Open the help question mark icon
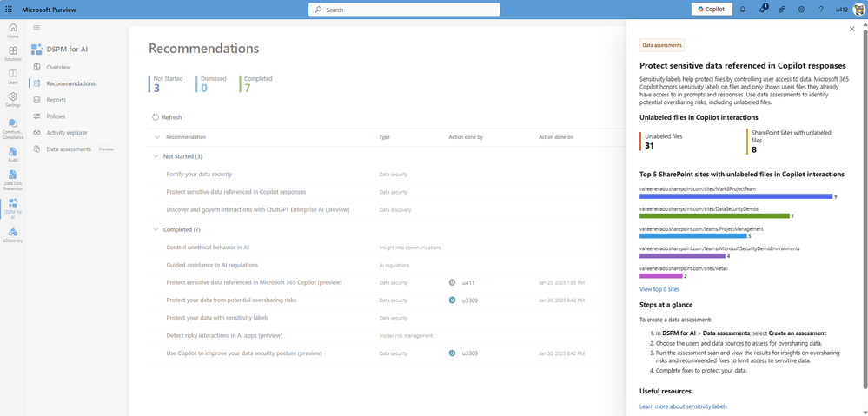This screenshot has width=868, height=416. [x=821, y=10]
